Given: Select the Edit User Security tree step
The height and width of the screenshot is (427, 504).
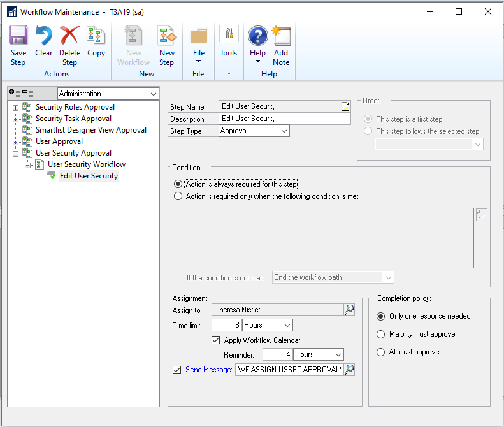Looking at the screenshot, I should (89, 176).
